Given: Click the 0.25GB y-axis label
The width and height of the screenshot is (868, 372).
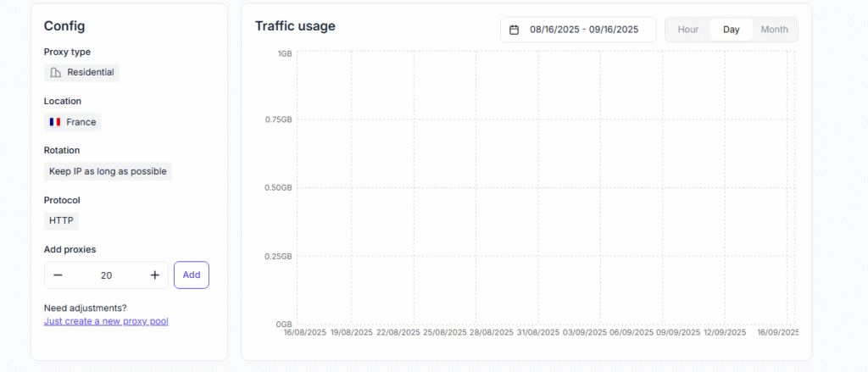Looking at the screenshot, I should click(279, 256).
